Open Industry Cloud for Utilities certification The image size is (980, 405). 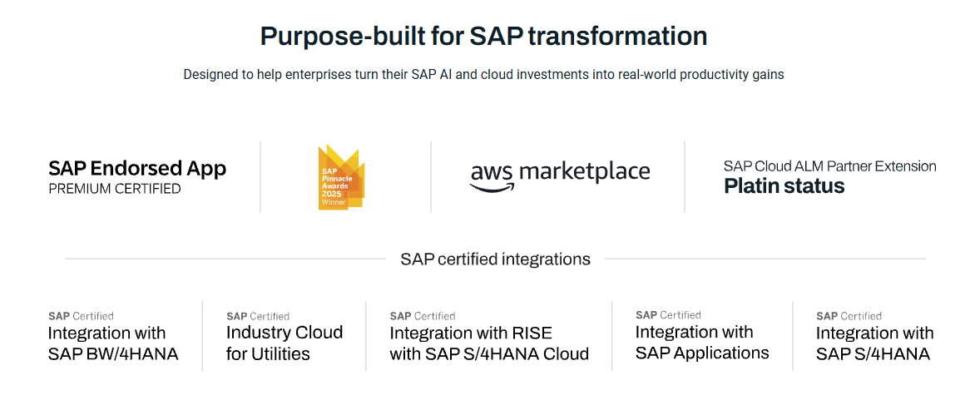[285, 343]
